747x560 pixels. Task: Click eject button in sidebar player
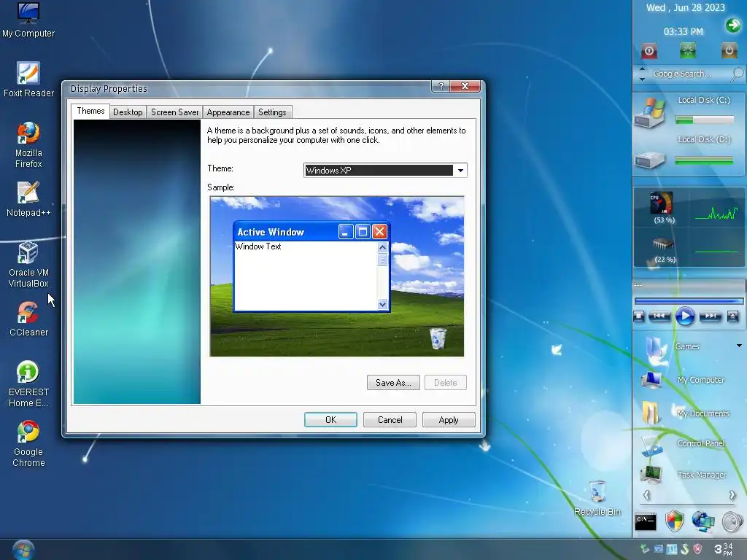pyautogui.click(x=732, y=316)
